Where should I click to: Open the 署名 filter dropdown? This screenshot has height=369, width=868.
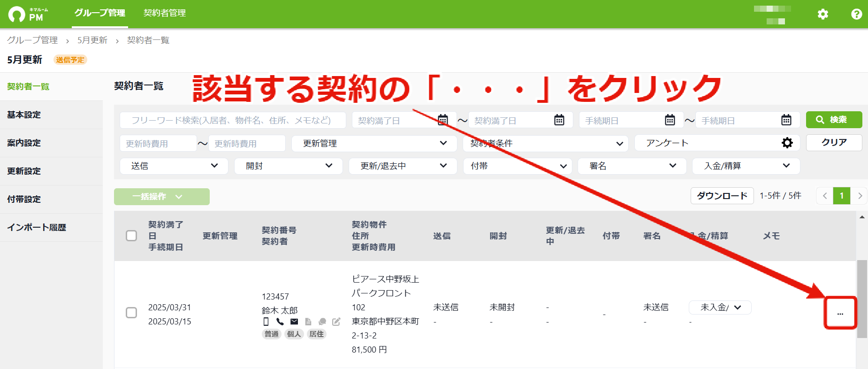coord(632,166)
